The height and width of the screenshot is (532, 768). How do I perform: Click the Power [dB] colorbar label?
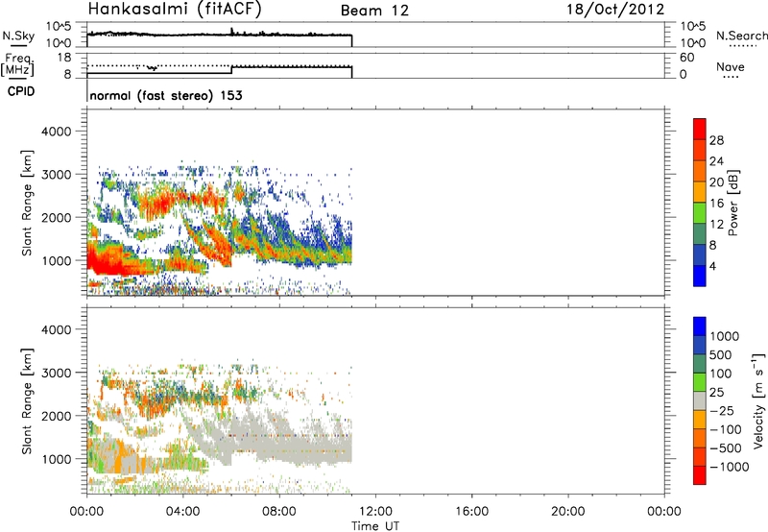click(733, 203)
